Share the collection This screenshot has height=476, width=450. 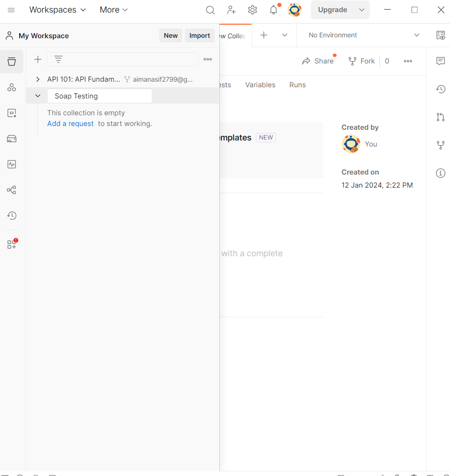pyautogui.click(x=318, y=61)
